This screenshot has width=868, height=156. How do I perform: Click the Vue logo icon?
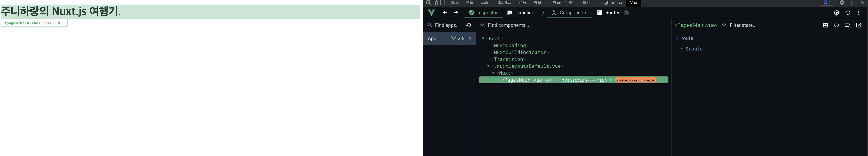[431, 12]
